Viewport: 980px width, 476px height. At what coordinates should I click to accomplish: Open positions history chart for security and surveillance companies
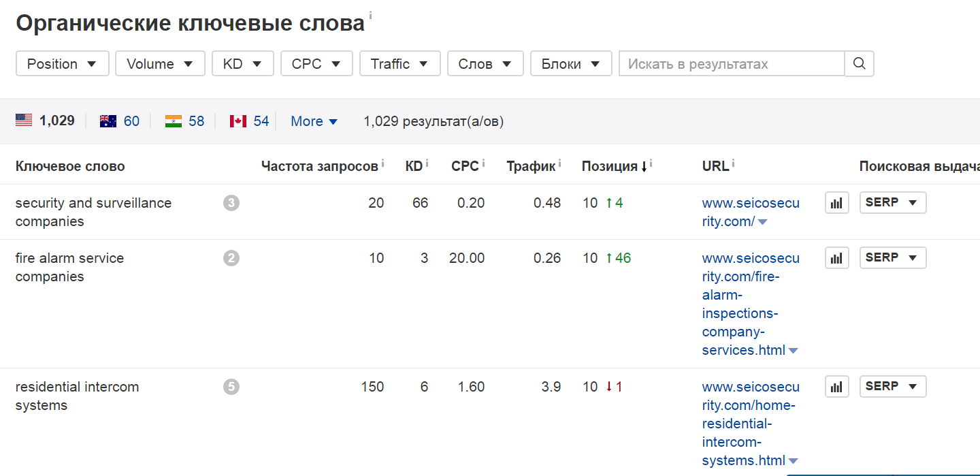(836, 202)
